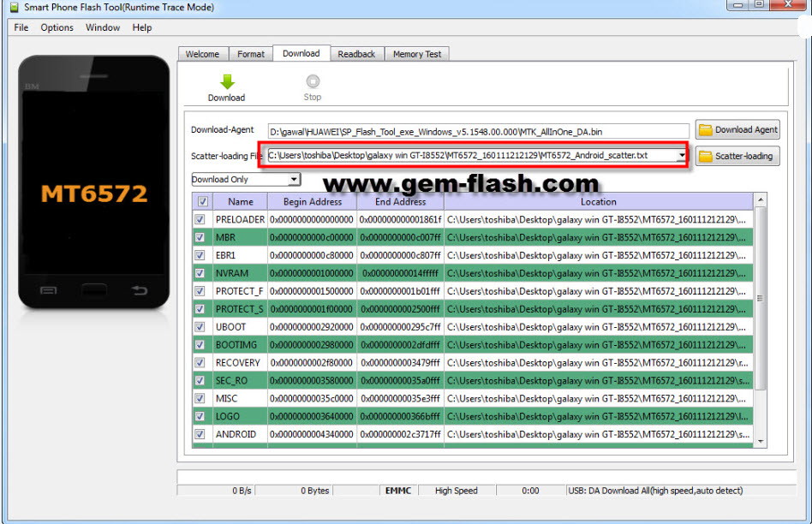The width and height of the screenshot is (812, 524).
Task: Toggle the select-all checkbox in the table header
Action: tap(203, 201)
